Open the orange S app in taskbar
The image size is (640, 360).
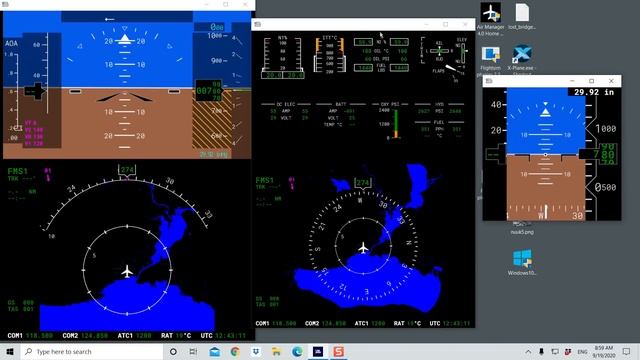pos(338,351)
